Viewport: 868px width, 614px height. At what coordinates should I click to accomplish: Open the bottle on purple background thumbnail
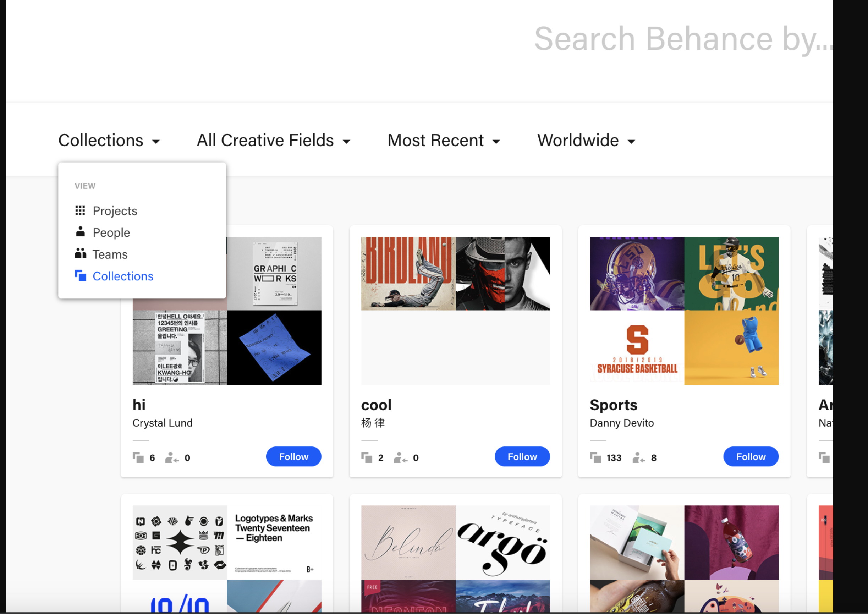coord(731,543)
